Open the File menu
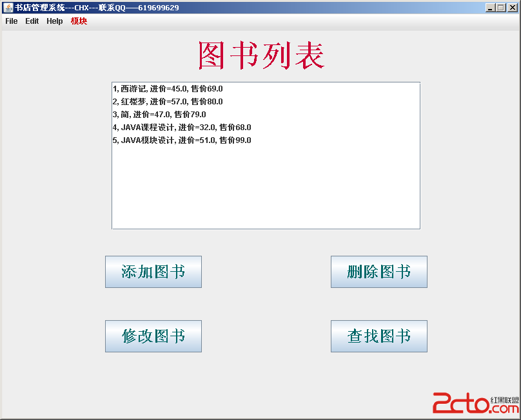The width and height of the screenshot is (521, 420). pos(12,21)
